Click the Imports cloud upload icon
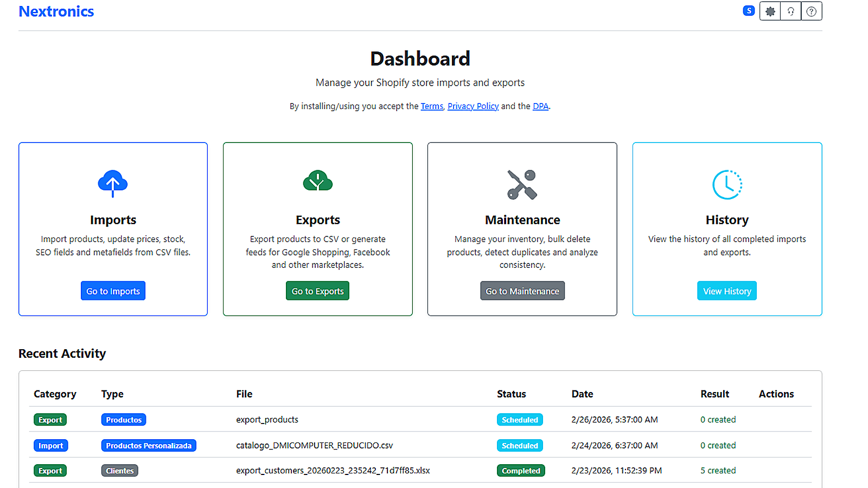Image resolution: width=868 pixels, height=488 pixels. (x=113, y=183)
